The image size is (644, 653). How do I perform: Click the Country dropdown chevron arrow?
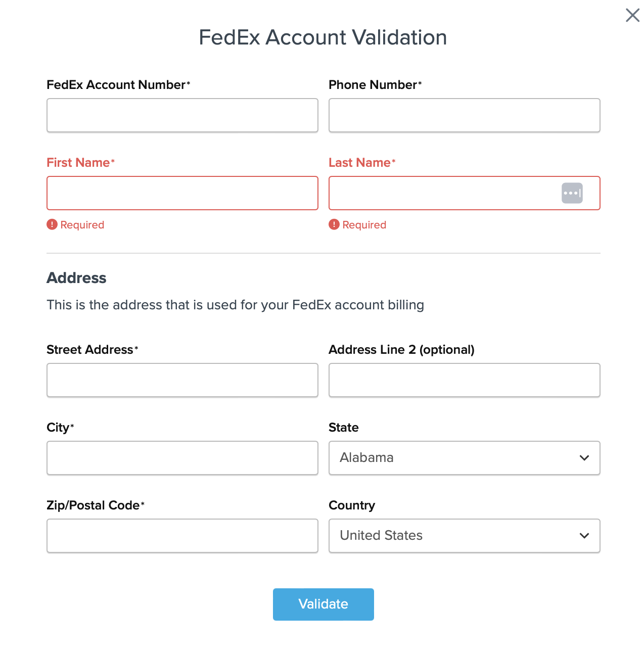tap(584, 536)
